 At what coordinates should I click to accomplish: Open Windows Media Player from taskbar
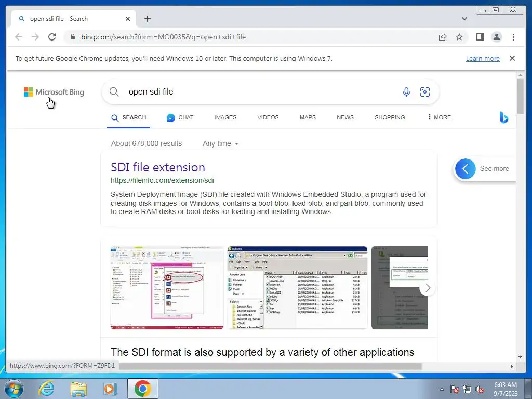(x=110, y=389)
